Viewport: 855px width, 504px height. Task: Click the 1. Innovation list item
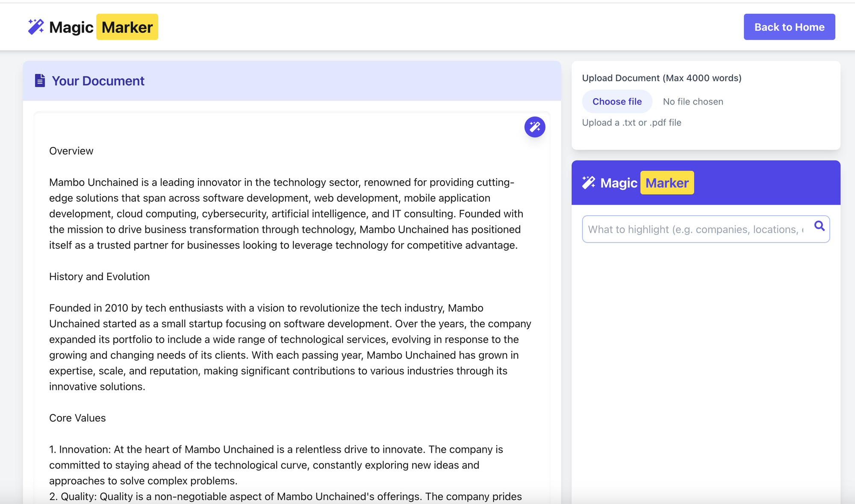coord(276,465)
